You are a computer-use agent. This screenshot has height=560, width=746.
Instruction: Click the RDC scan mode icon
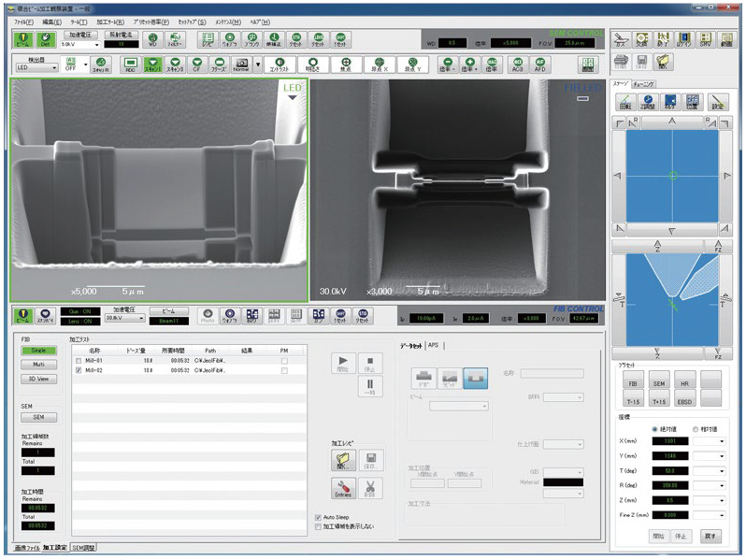tap(130, 65)
